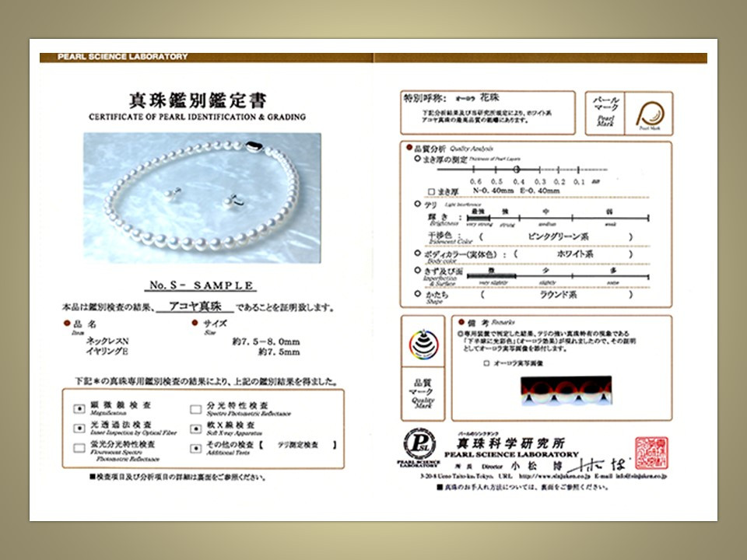Check the まき厚 checkbox
Image resolution: width=747 pixels, height=560 pixels.
pos(431,191)
